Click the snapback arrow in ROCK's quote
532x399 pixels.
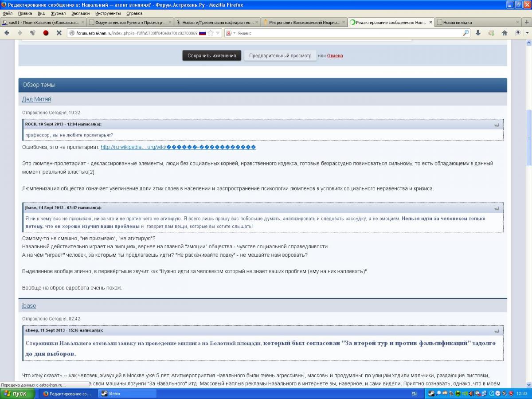(x=497, y=125)
